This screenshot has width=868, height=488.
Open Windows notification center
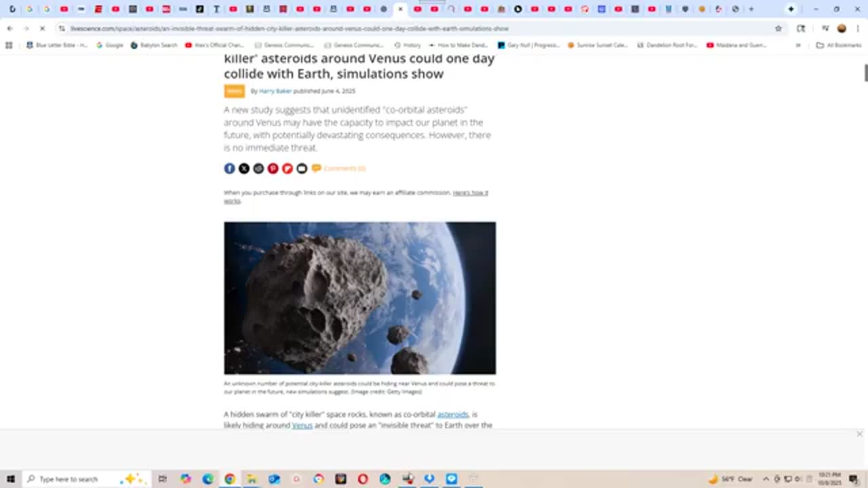854,479
